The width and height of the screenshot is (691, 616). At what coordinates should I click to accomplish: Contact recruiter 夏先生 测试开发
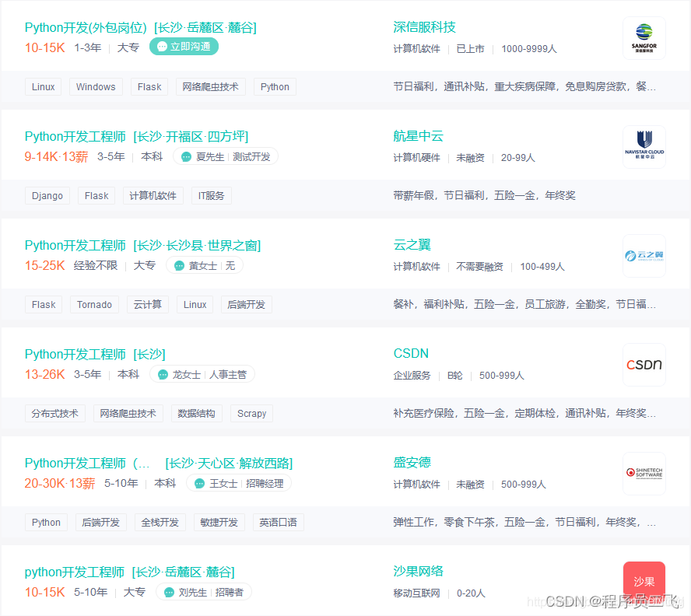(226, 156)
